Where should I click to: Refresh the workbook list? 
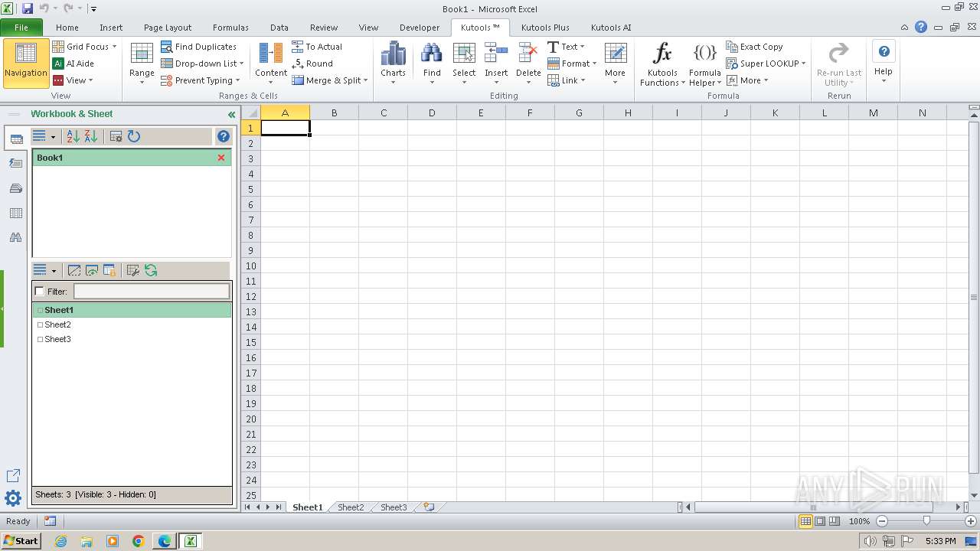click(134, 136)
